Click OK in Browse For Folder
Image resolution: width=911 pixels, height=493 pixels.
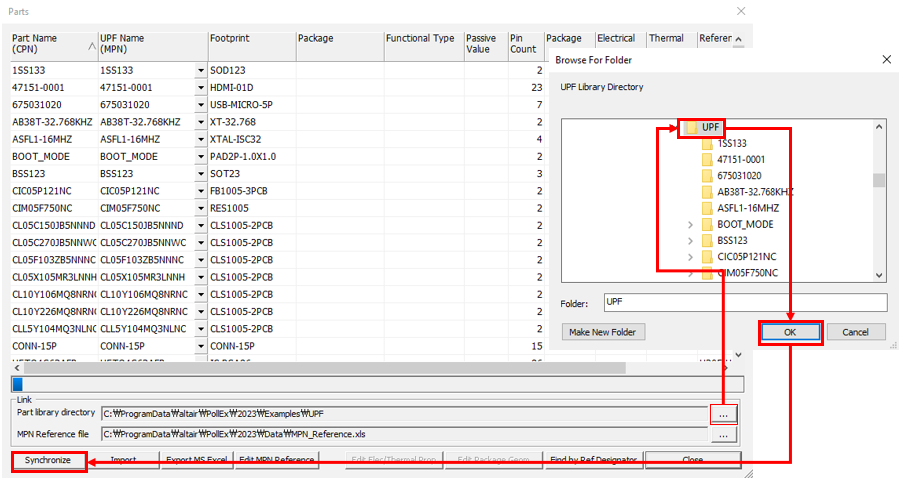tap(789, 332)
